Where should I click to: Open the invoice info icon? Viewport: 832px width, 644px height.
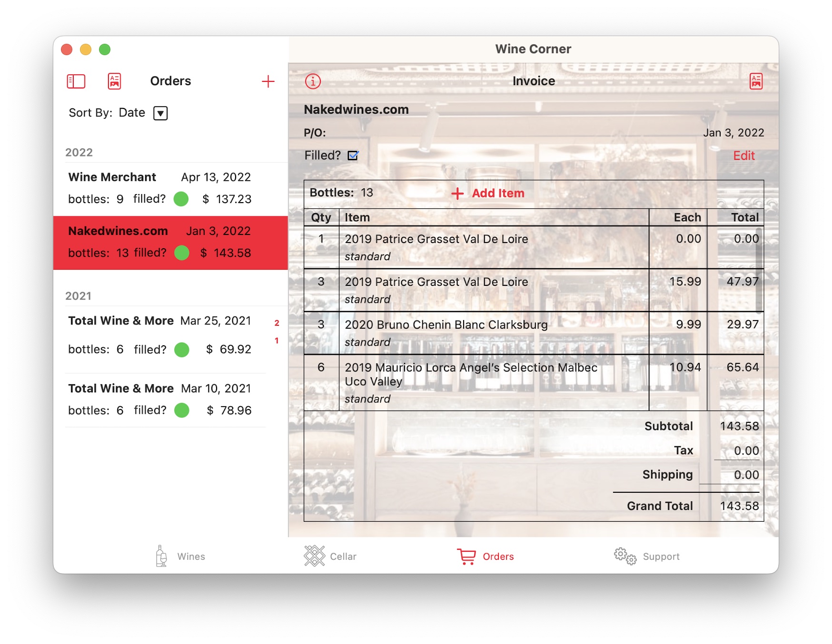313,81
